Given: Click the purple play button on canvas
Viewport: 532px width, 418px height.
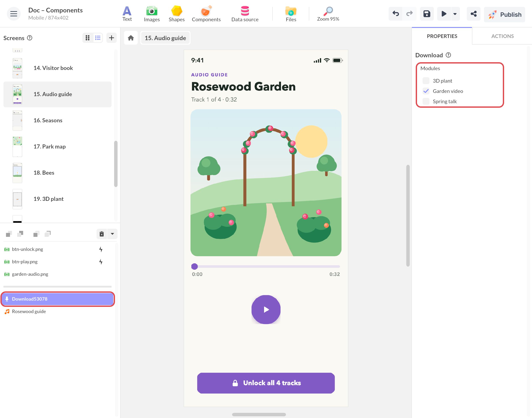Looking at the screenshot, I should [266, 310].
